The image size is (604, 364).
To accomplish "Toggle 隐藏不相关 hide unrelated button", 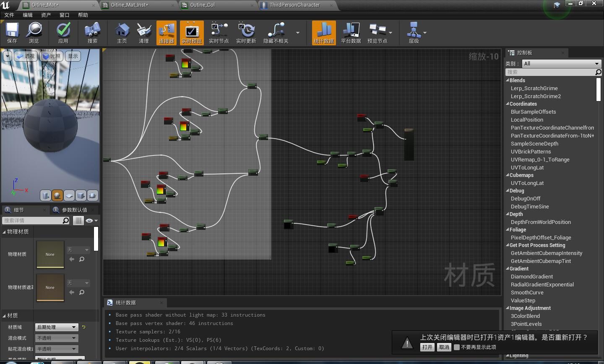I will point(276,33).
